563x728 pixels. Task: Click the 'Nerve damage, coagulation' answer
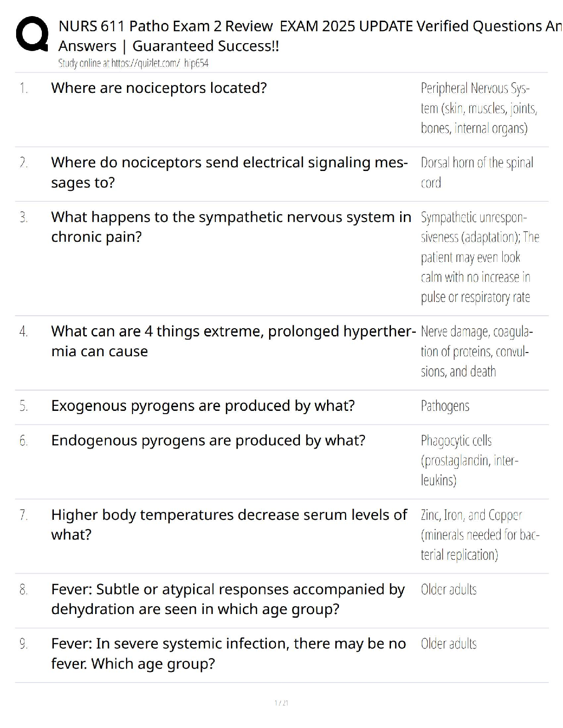(477, 351)
